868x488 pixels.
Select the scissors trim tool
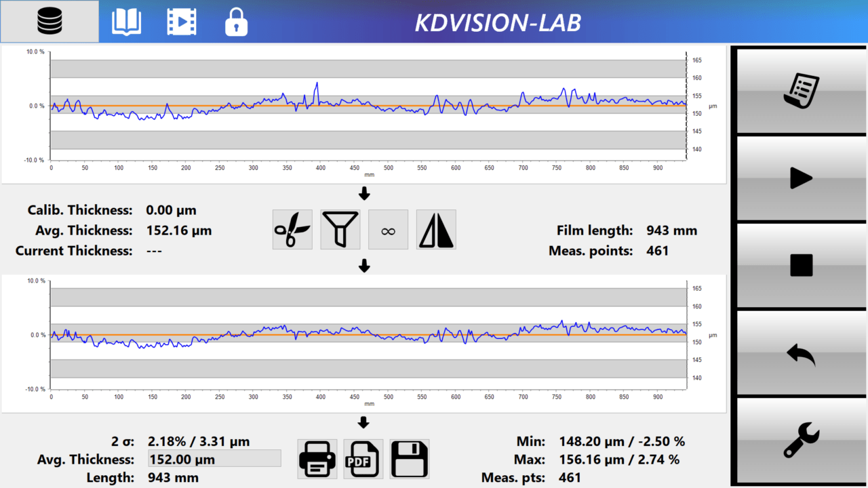[292, 229]
